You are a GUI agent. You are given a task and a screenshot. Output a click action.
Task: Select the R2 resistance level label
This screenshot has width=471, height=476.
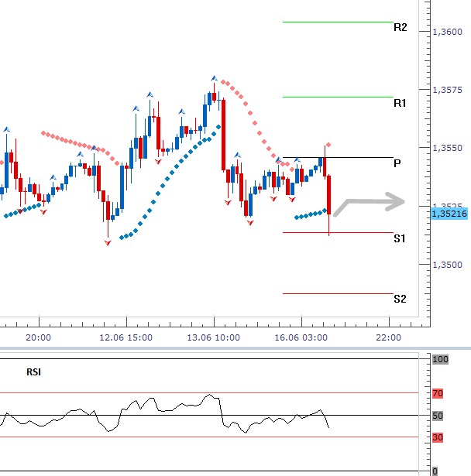pos(400,27)
